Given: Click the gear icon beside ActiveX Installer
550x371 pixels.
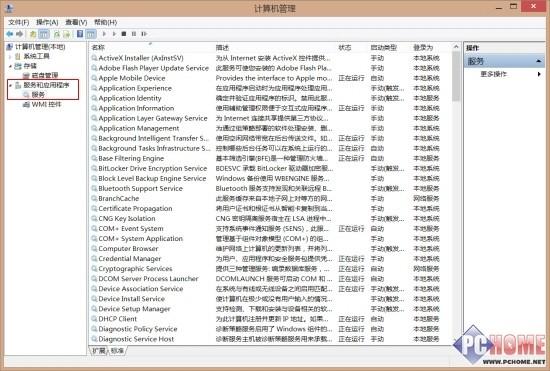Looking at the screenshot, I should click(x=94, y=58).
